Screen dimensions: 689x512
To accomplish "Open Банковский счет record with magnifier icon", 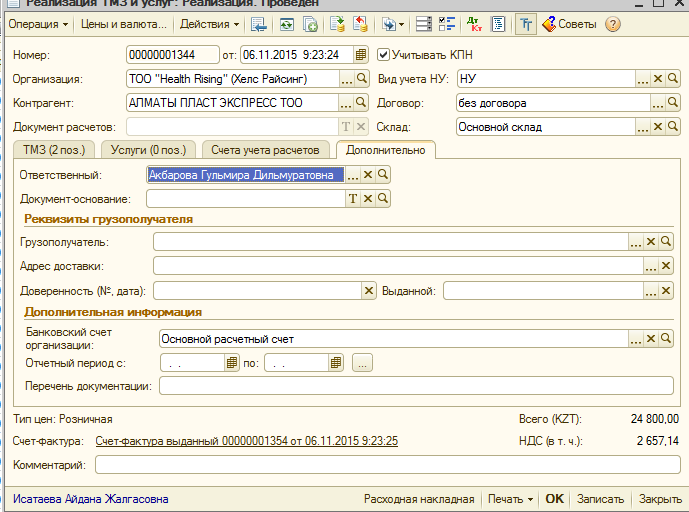I will pyautogui.click(x=666, y=339).
